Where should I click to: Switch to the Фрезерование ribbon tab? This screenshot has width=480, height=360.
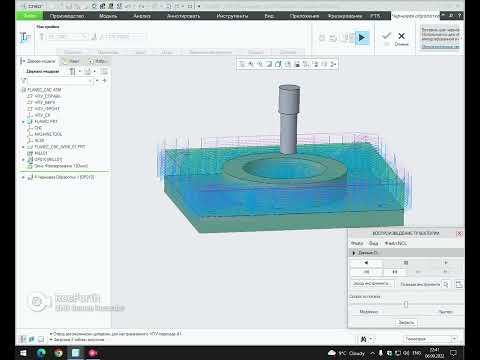point(345,16)
